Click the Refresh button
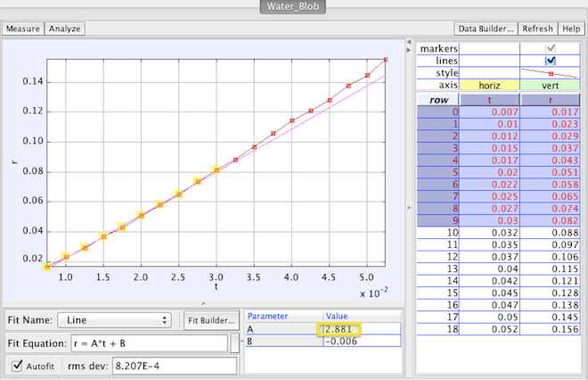The image size is (588, 380). (x=538, y=29)
